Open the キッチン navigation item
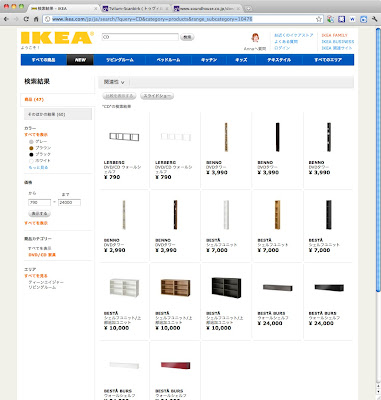The height and width of the screenshot is (400, 381). click(x=209, y=60)
